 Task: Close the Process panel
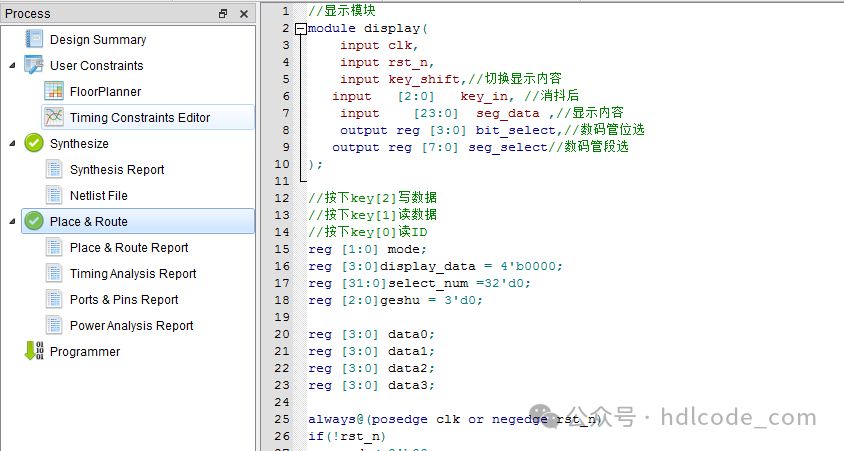[x=244, y=14]
